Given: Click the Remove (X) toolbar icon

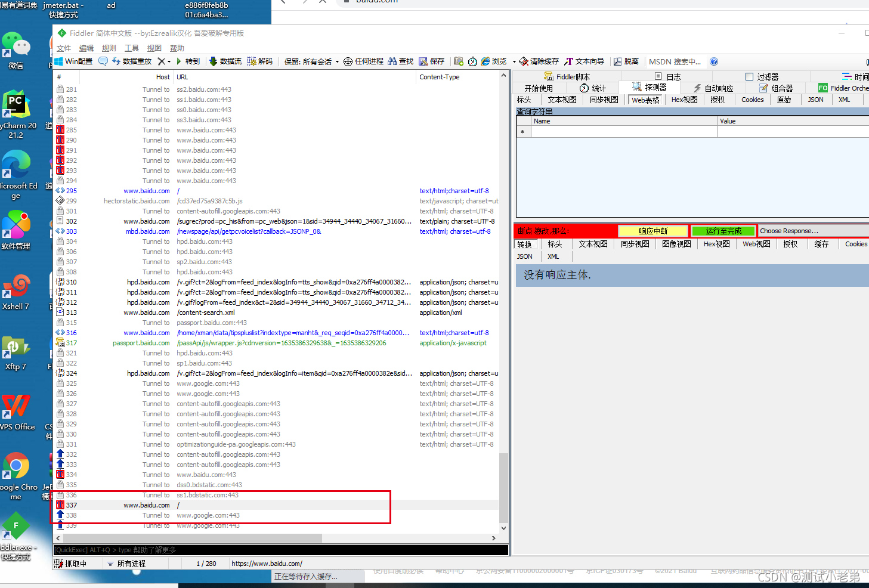Looking at the screenshot, I should 161,61.
